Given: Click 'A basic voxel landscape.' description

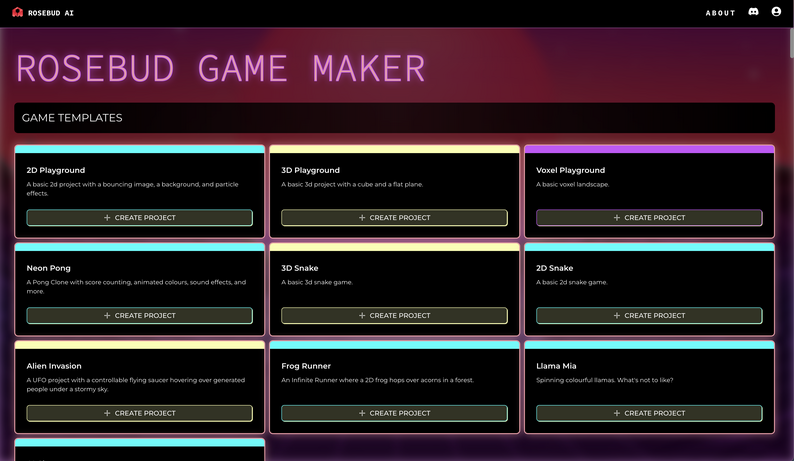Looking at the screenshot, I should pyautogui.click(x=573, y=184).
